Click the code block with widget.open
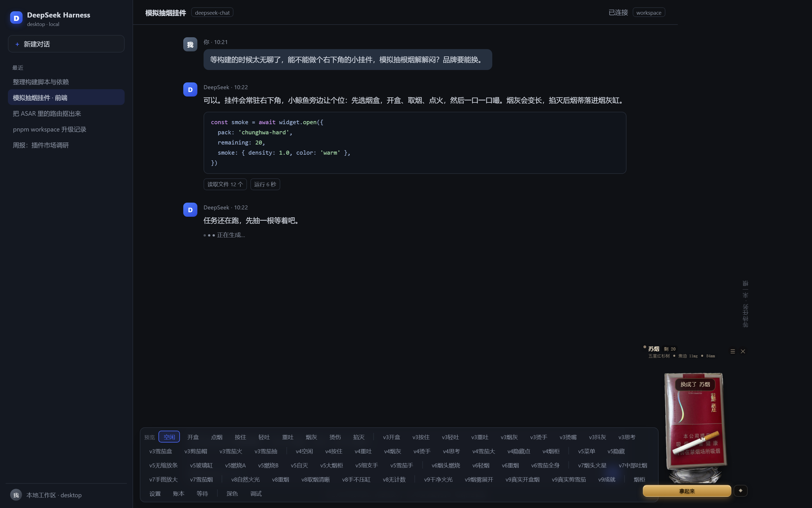Image resolution: width=812 pixels, height=508 pixels. tap(415, 143)
